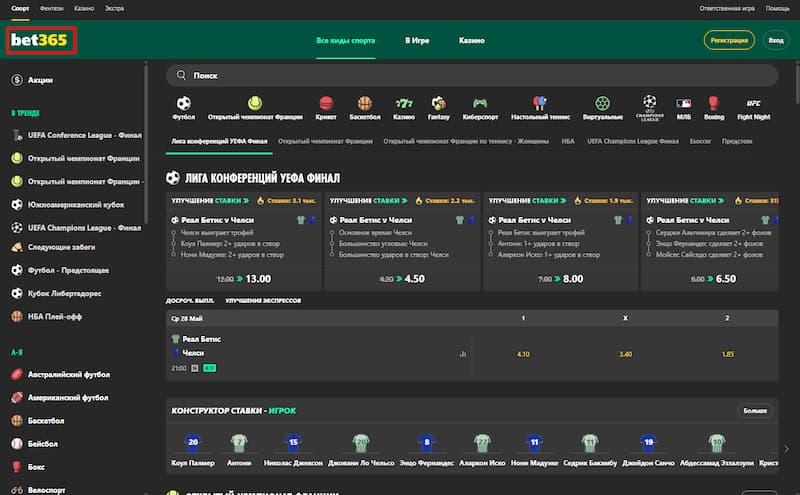Open match statistics icon for Реал Бетис - Челси

pos(463,354)
